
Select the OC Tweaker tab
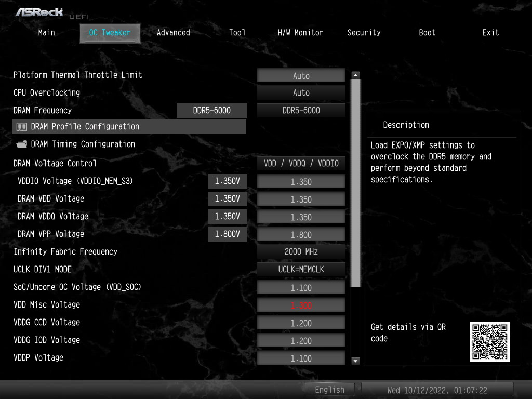point(110,33)
